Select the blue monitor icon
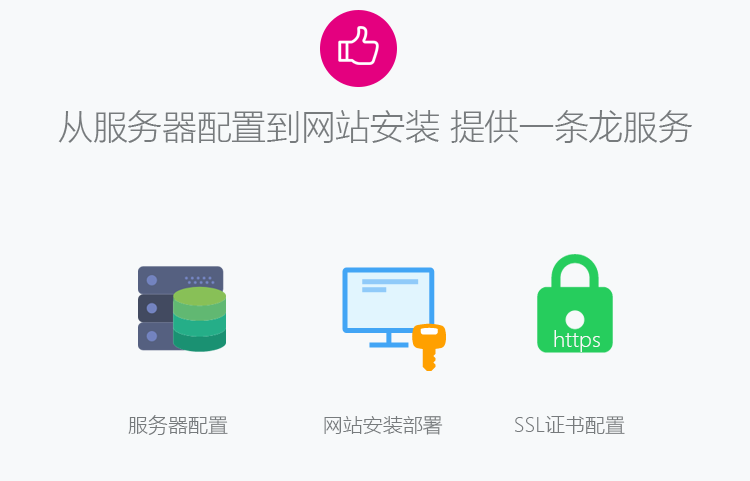The image size is (750, 481). tap(388, 307)
